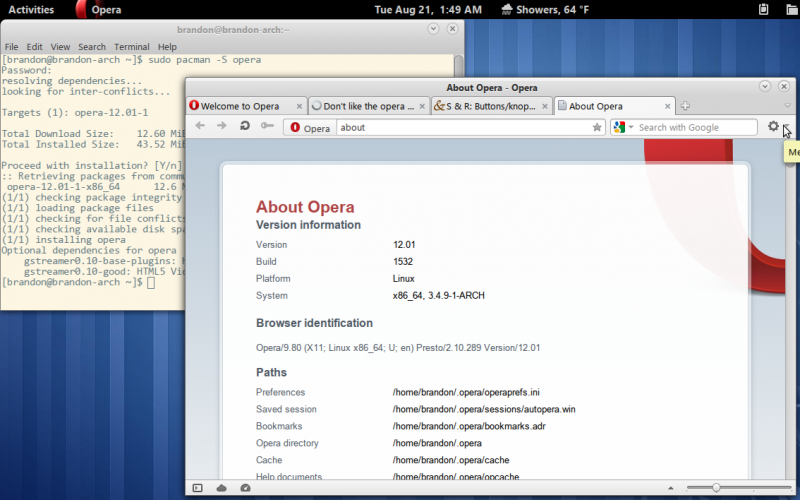The width and height of the screenshot is (800, 500).
Task: Open closed tabs dropdown arrow
Action: click(x=787, y=106)
